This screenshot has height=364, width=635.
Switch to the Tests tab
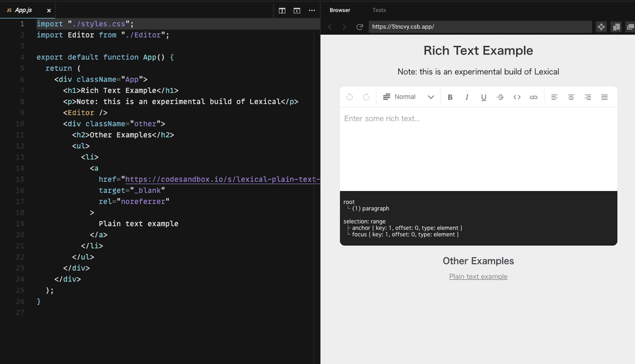pos(379,10)
